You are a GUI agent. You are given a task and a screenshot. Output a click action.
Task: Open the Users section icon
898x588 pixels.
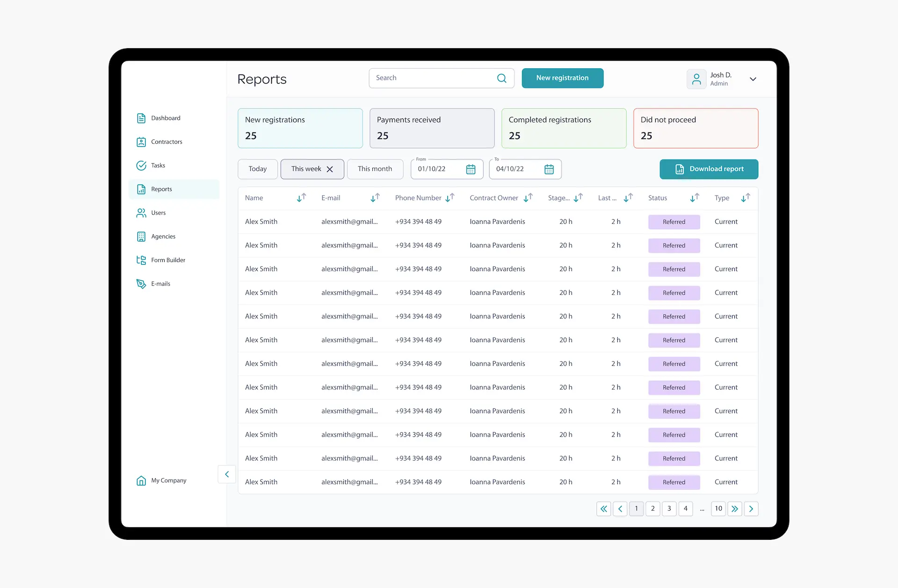tap(142, 213)
